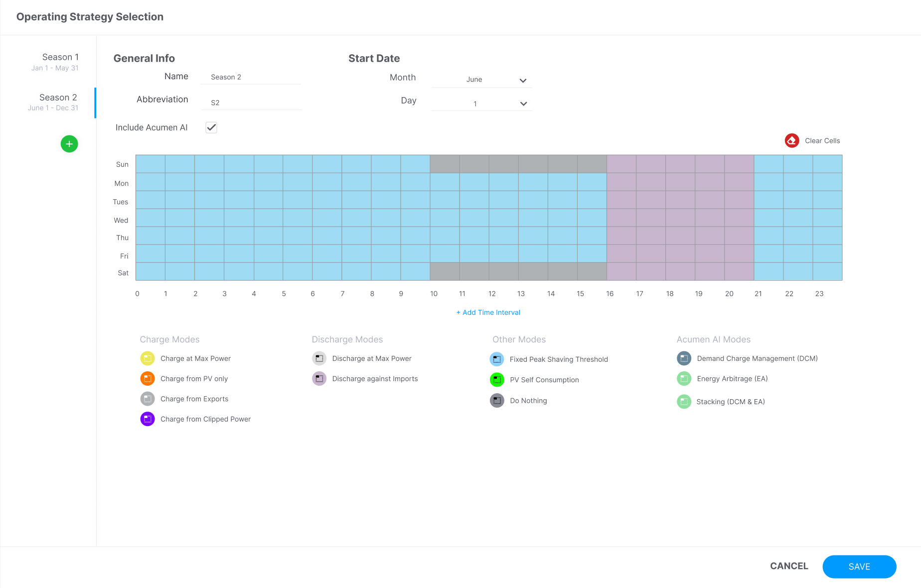The height and width of the screenshot is (588, 921).
Task: Select the Charge at Max Power mode icon
Action: point(148,358)
